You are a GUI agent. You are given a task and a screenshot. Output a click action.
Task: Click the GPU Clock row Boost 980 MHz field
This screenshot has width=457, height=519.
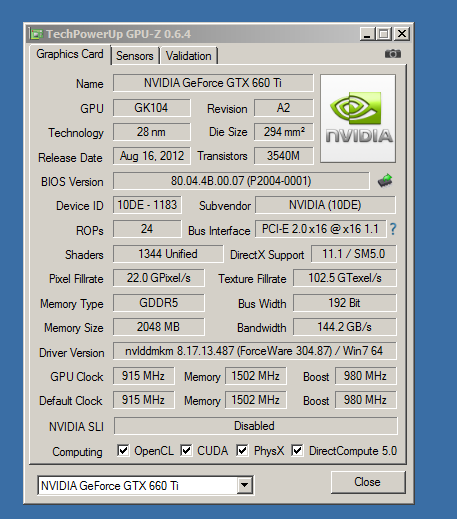pos(366,376)
